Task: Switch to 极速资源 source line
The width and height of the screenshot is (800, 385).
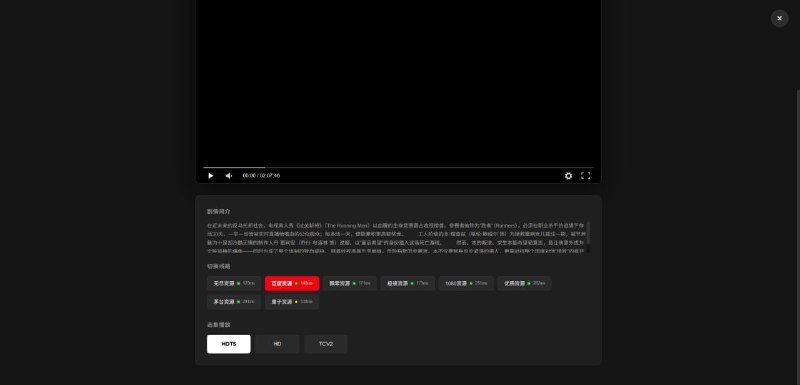Action: coord(408,283)
